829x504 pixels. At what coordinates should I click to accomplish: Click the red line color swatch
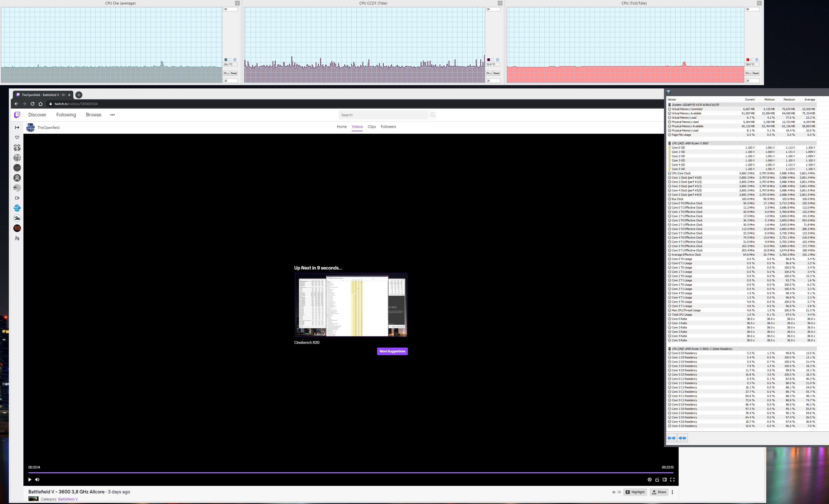pyautogui.click(x=748, y=59)
